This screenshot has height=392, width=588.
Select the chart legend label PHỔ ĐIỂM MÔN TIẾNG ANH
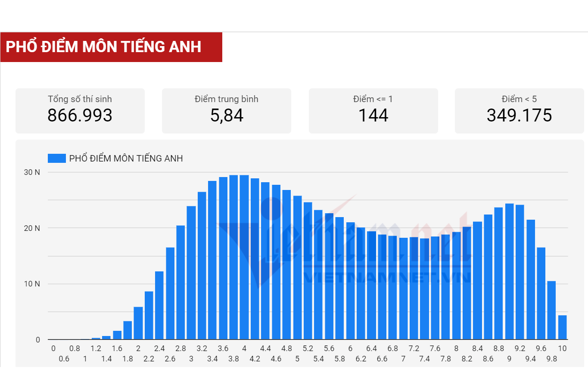coord(126,159)
